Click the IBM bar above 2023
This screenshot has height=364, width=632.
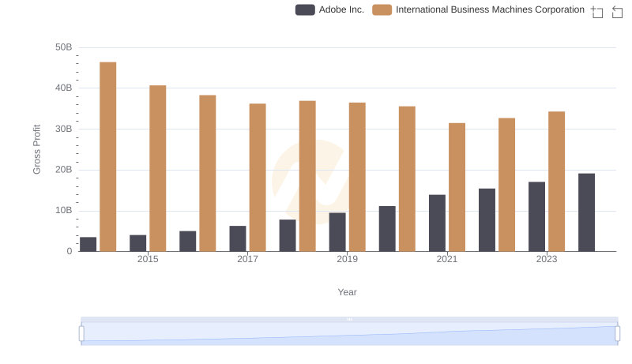pos(557,182)
